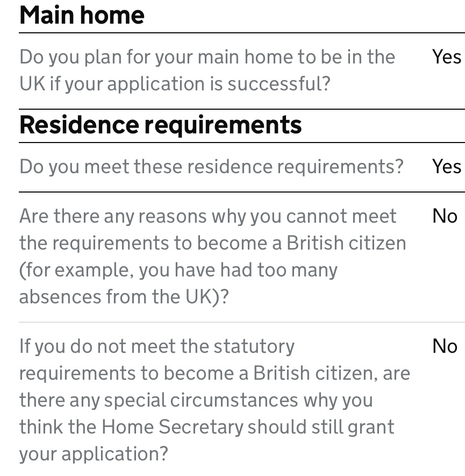
Task: Click the Main home section heading
Action: coord(82,15)
